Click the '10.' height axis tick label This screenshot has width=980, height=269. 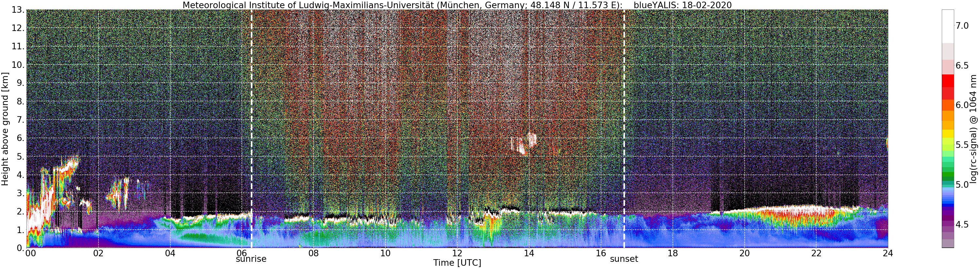[18, 65]
